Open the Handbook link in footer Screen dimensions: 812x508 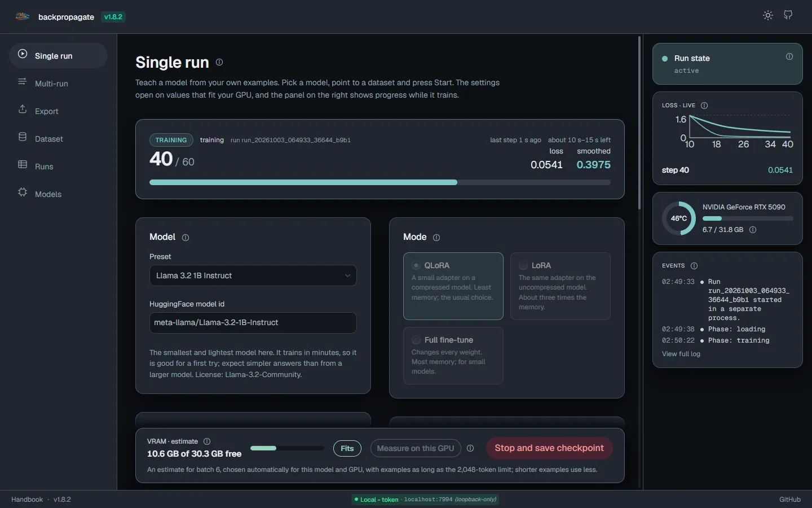27,500
